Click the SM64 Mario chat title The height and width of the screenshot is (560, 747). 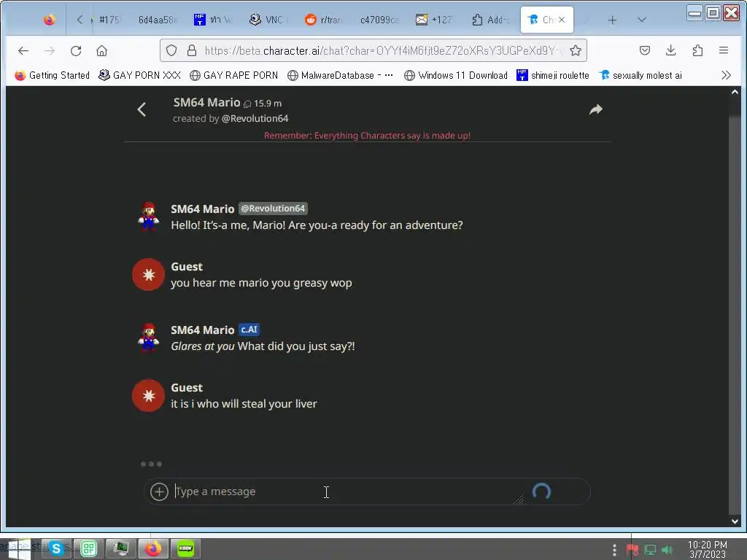pyautogui.click(x=206, y=102)
